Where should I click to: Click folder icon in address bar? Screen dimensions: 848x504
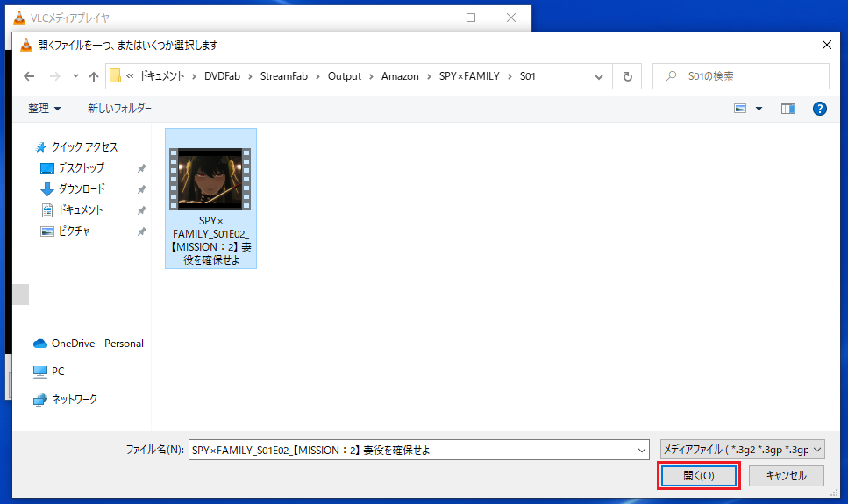coord(115,76)
